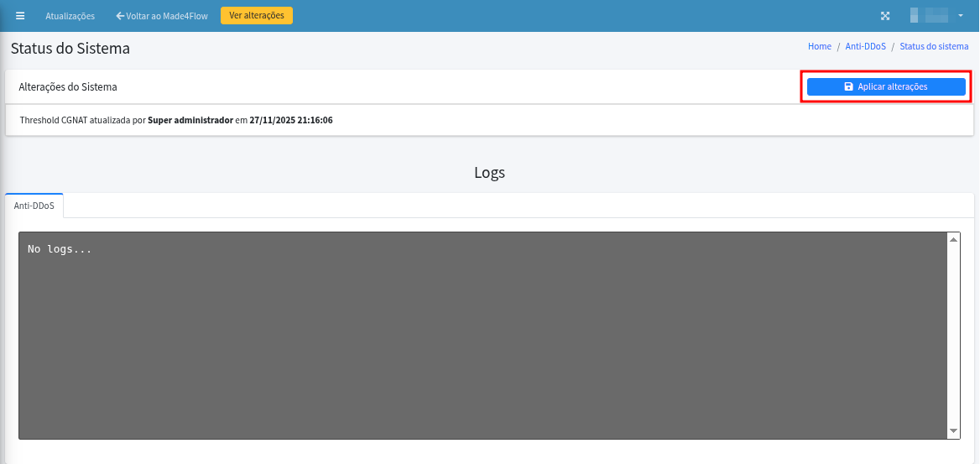
Task: Click the log scrollbar down arrow
Action: point(953,431)
